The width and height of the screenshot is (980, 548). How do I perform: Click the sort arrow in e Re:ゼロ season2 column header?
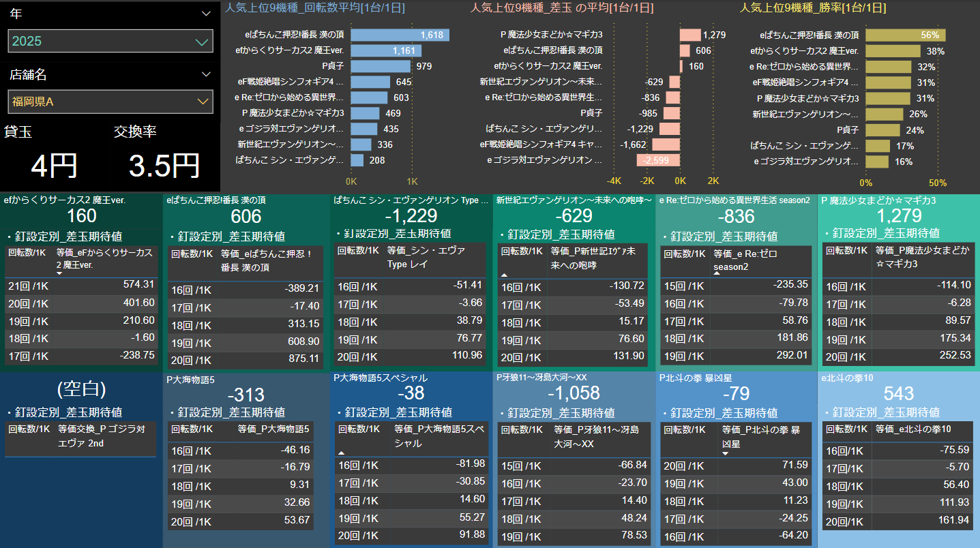[717, 273]
